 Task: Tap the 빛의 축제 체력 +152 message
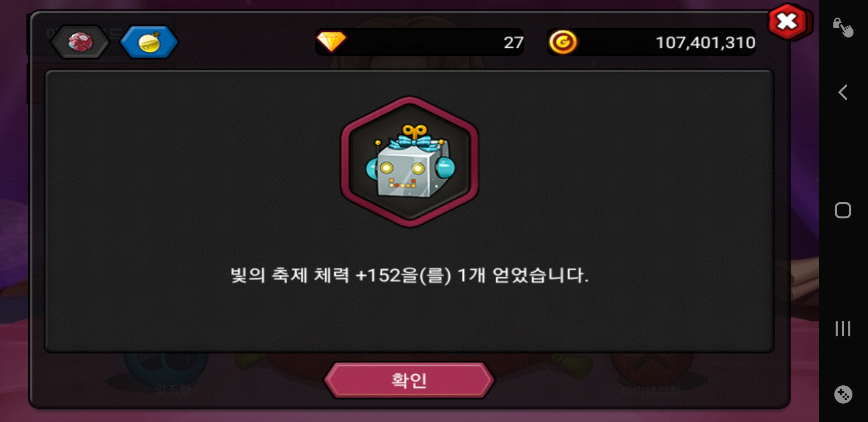(409, 275)
